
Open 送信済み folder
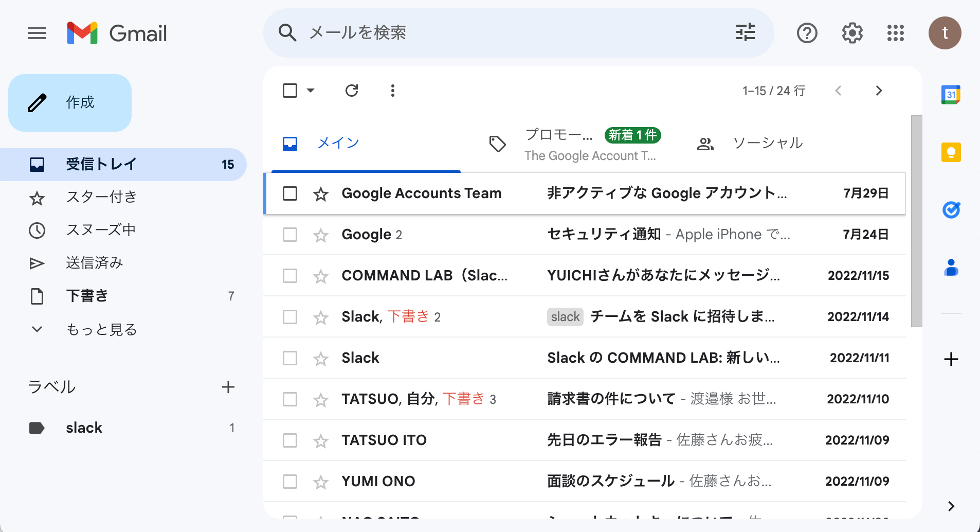click(123, 263)
